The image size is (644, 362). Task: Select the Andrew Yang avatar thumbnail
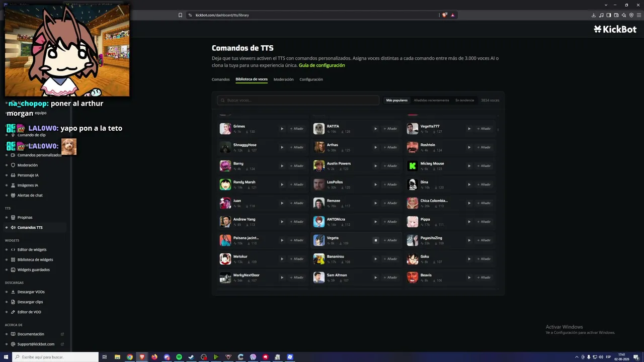[x=225, y=222]
